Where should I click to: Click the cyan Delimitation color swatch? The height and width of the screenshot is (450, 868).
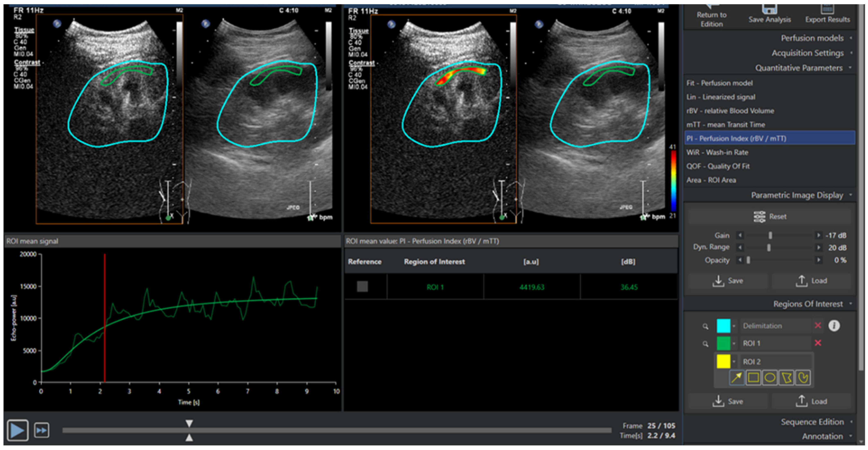[x=724, y=326]
